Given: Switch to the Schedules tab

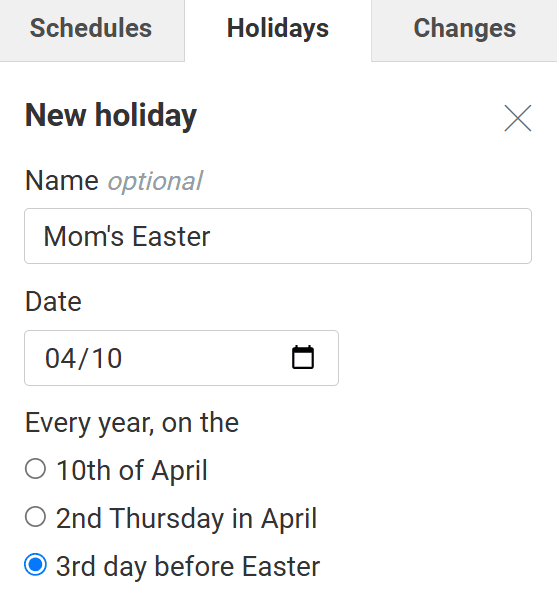Looking at the screenshot, I should tap(91, 29).
